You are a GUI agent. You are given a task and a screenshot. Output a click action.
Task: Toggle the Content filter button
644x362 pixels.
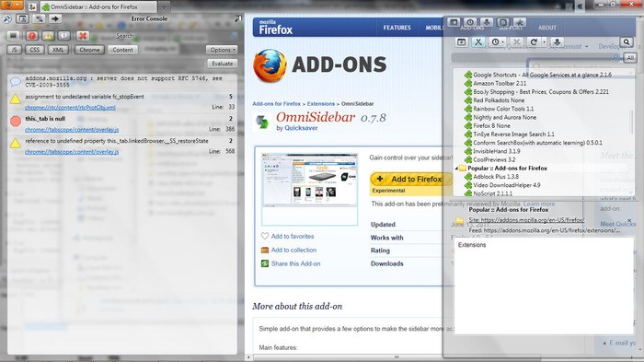(x=122, y=50)
